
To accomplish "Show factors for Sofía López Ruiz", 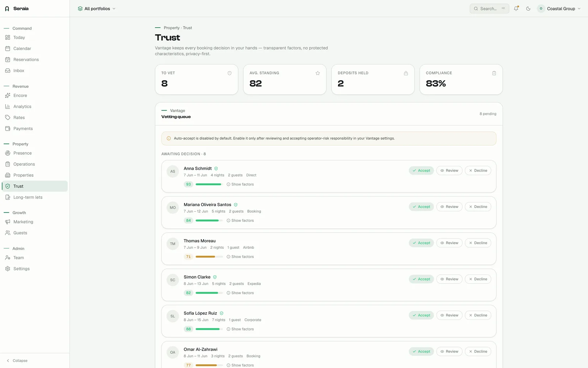I will pyautogui.click(x=240, y=329).
